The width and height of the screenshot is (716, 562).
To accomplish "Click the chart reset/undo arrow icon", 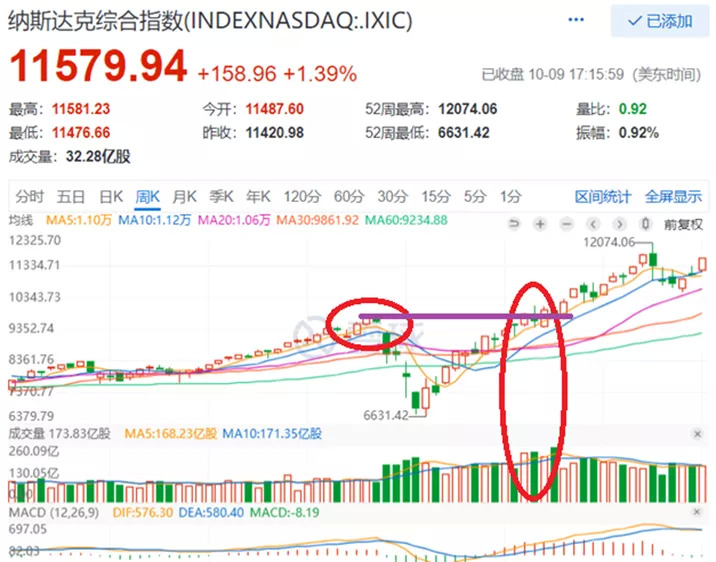I will tap(515, 224).
